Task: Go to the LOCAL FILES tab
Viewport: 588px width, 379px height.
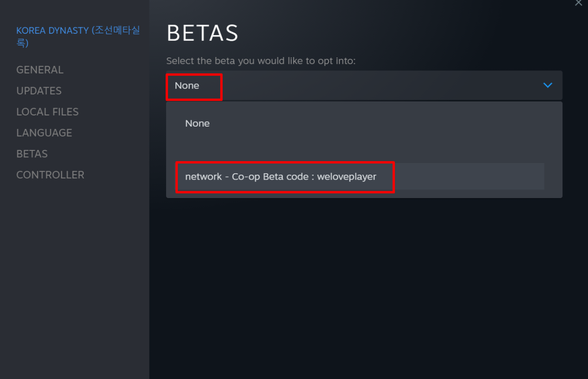Action: point(48,112)
